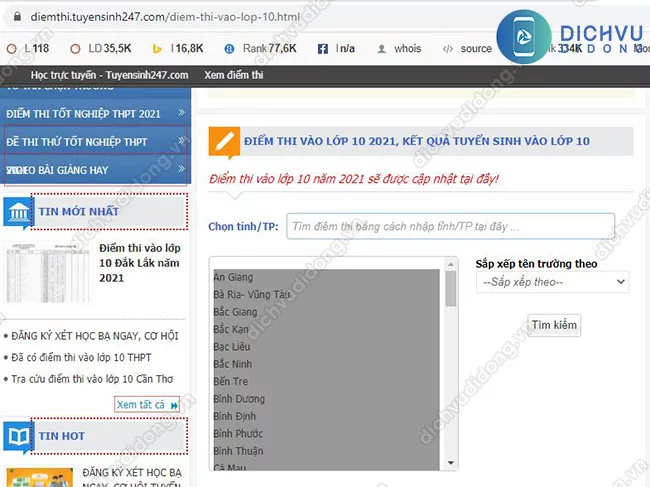
Task: Click province list scroll-down arrow
Action: tap(451, 463)
